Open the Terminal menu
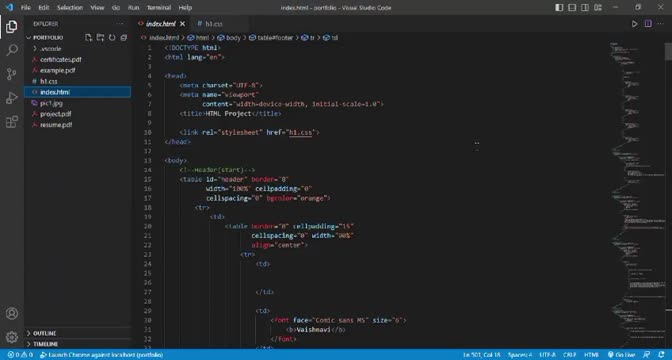The image size is (672, 360). tap(159, 7)
